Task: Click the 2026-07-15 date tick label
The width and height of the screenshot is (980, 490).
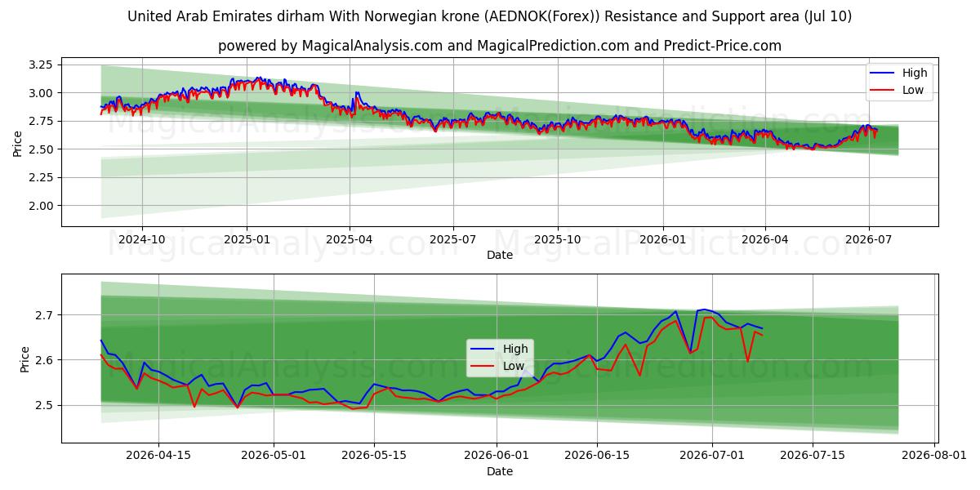Action: coord(813,456)
